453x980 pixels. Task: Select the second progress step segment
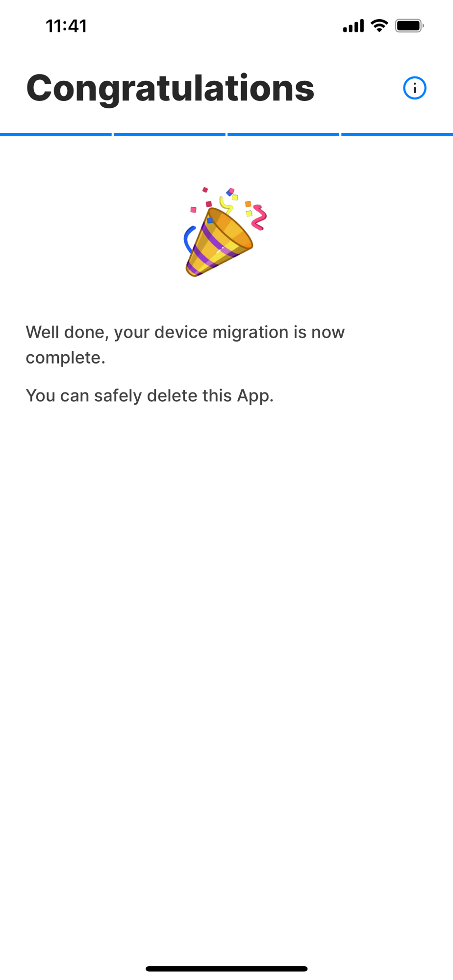170,134
